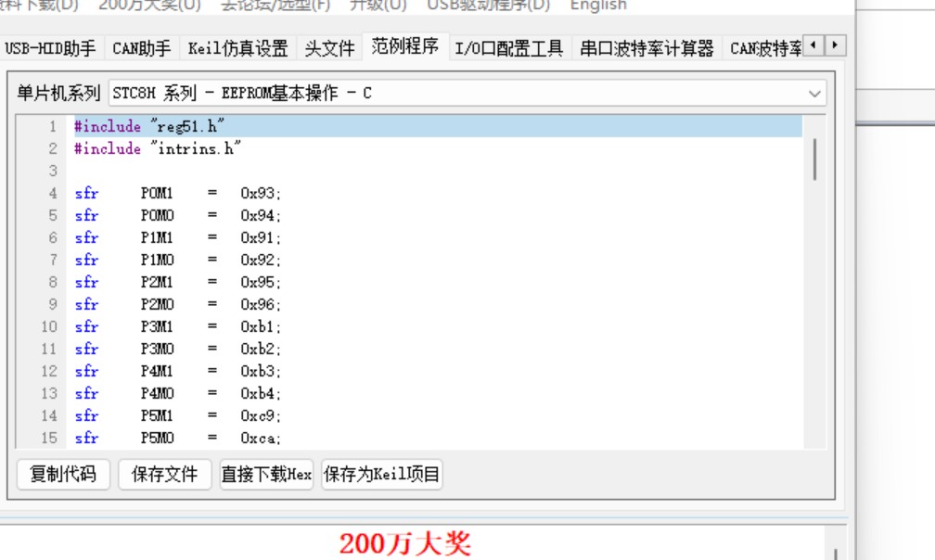Switch to the 串口波特率计算器 tab
Viewport: 935px width, 560px height.
click(647, 48)
